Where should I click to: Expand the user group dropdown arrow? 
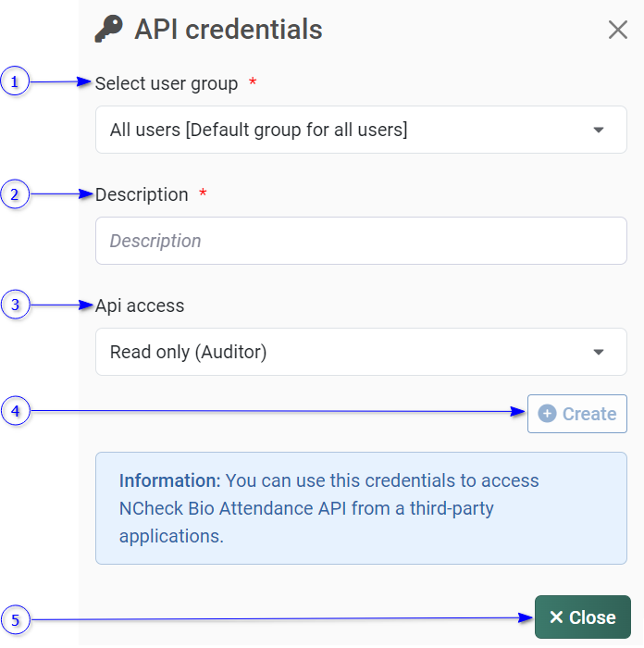pyautogui.click(x=599, y=130)
